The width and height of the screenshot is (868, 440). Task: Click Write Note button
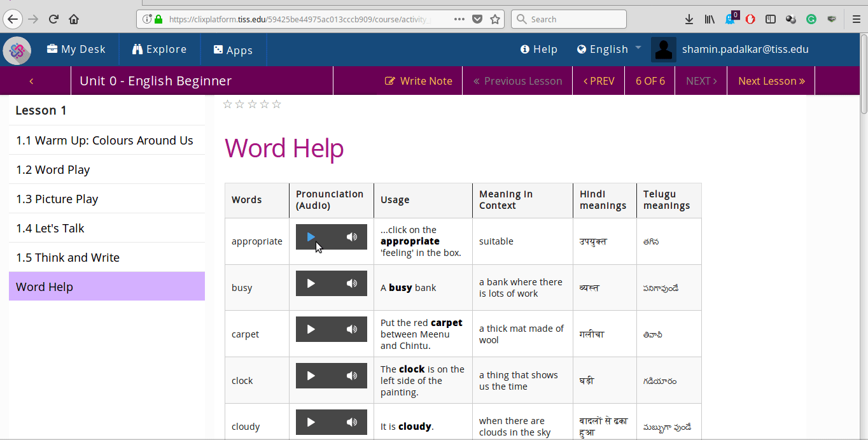click(x=419, y=81)
